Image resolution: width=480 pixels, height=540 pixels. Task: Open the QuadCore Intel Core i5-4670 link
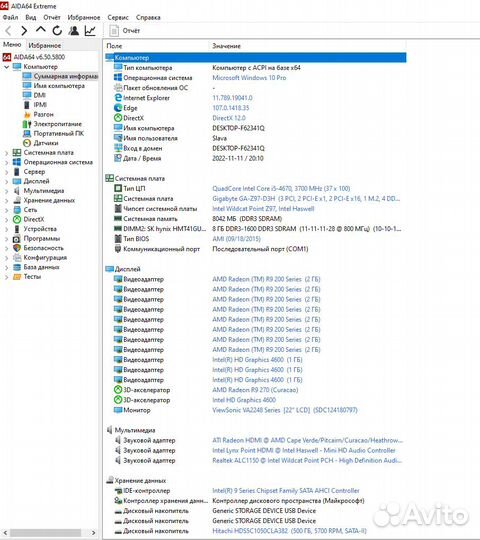281,188
